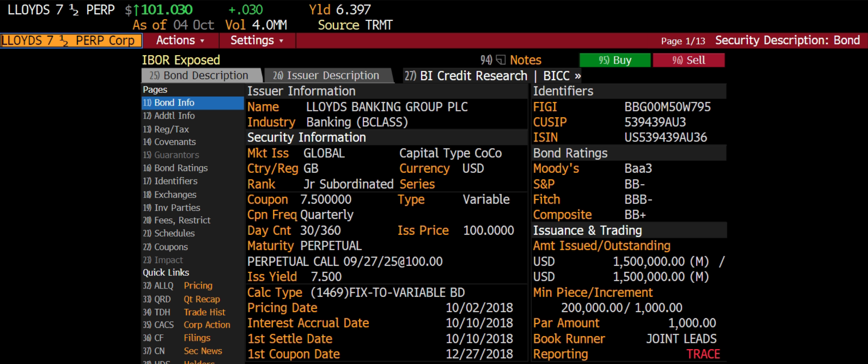This screenshot has width=868, height=364.
Task: Click the Composite rating BB+
Action: (635, 215)
